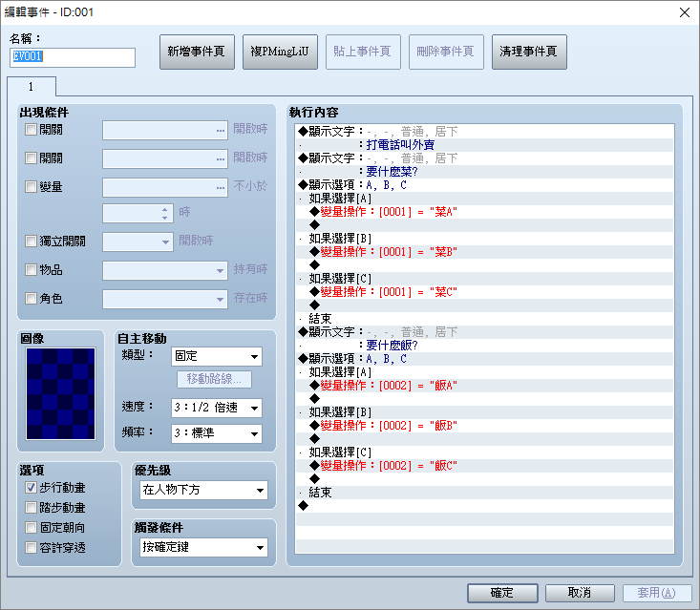Check the 容許穿透 option

(x=31, y=548)
